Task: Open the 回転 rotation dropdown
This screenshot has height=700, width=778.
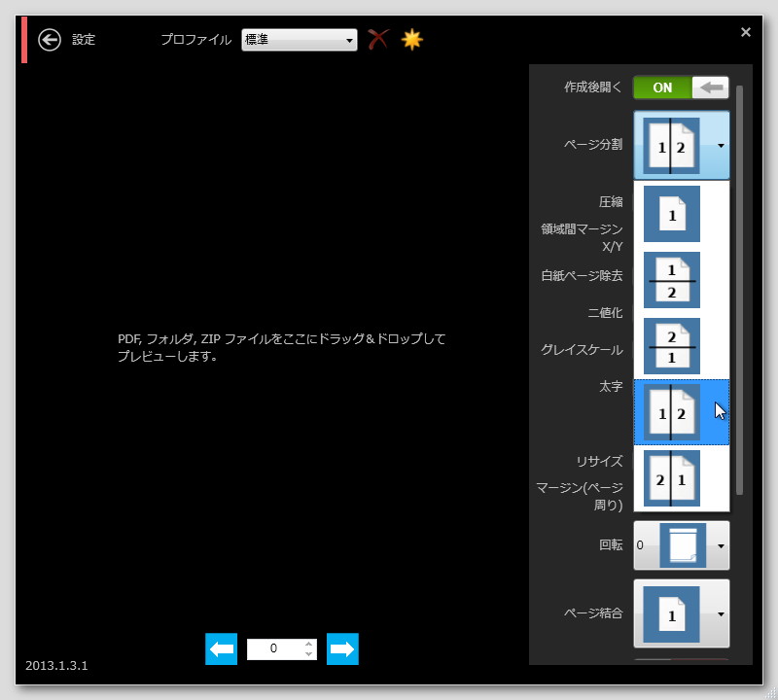Action: (x=681, y=545)
